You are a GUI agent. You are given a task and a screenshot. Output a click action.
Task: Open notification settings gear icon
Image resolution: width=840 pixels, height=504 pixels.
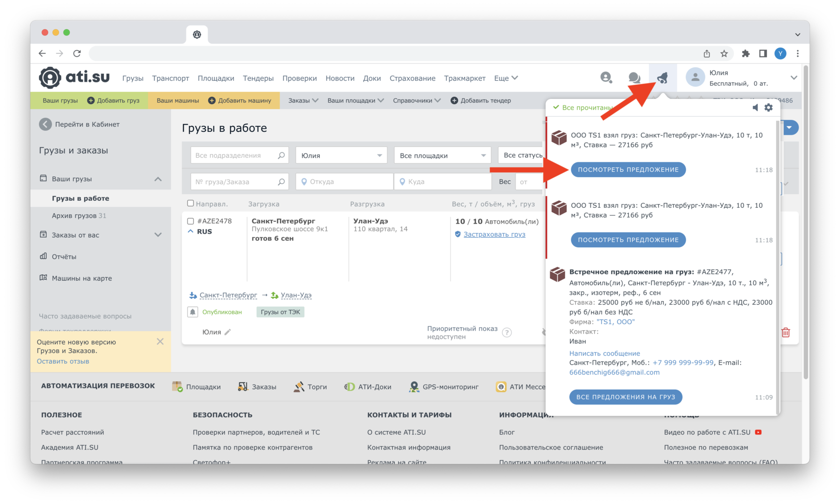[x=769, y=107]
